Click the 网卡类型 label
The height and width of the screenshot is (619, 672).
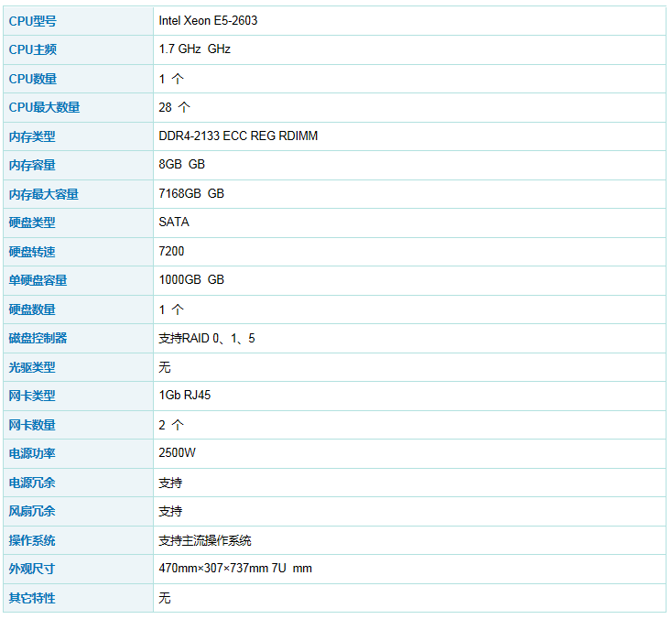(32, 396)
